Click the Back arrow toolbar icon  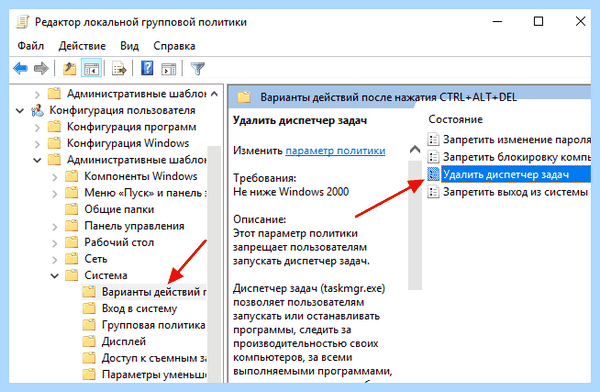[x=20, y=69]
